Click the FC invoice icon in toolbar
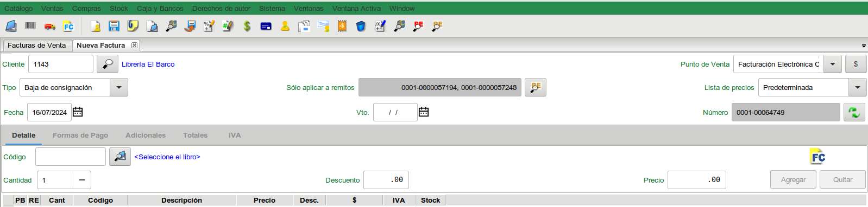This screenshot has height=207, width=868. coord(68,26)
